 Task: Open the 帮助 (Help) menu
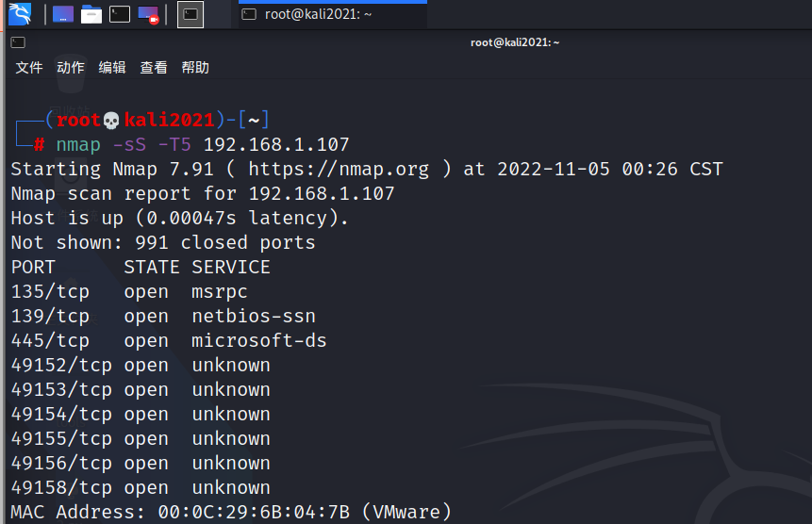point(195,68)
